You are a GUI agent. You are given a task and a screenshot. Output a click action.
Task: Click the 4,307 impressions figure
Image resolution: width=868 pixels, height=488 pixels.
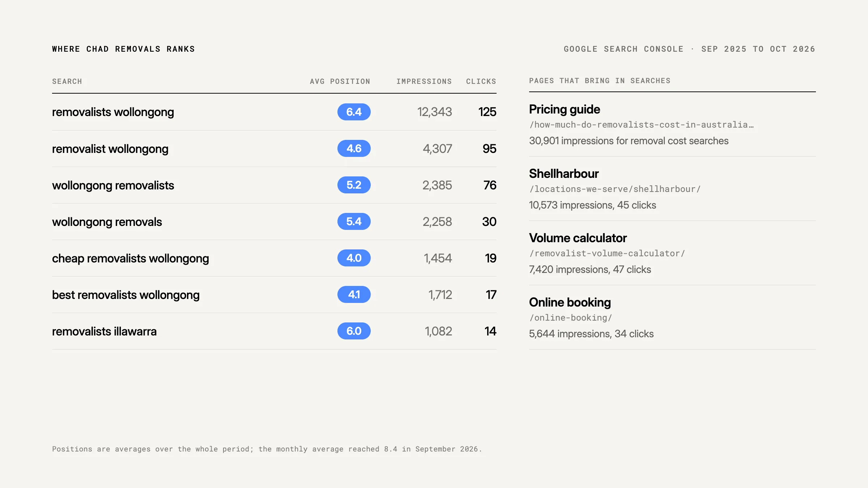coord(437,149)
